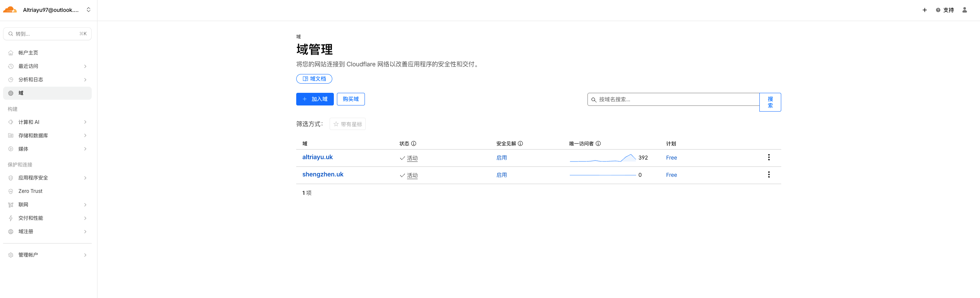980x298 pixels.
Task: Click the plus icon in top bar
Action: pyautogui.click(x=924, y=10)
